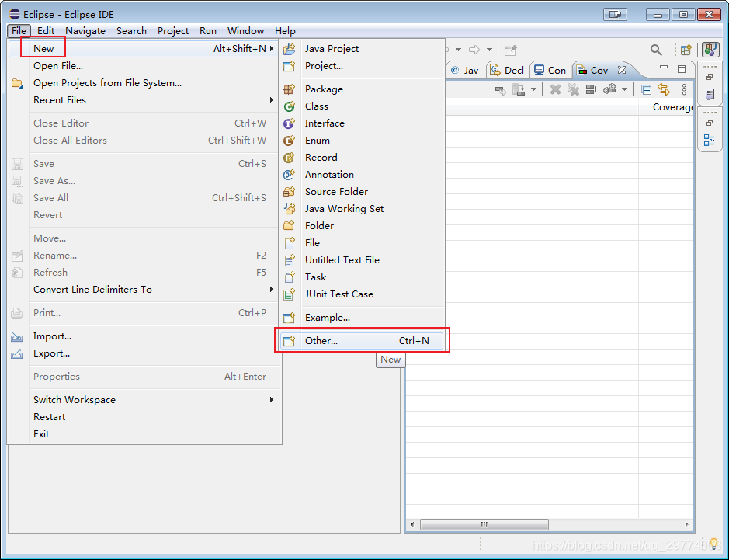Image resolution: width=729 pixels, height=560 pixels.
Task: Click Remove All Sessions double-X icon
Action: pos(573,89)
